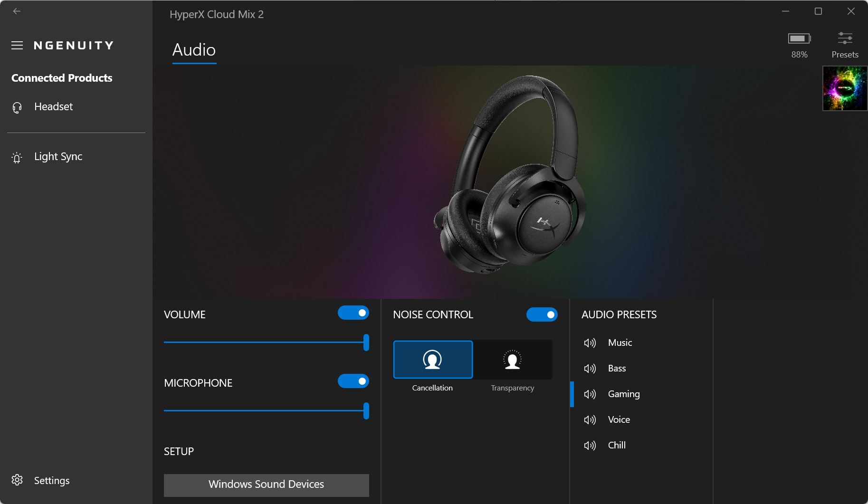Select the Audio tab

194,50
